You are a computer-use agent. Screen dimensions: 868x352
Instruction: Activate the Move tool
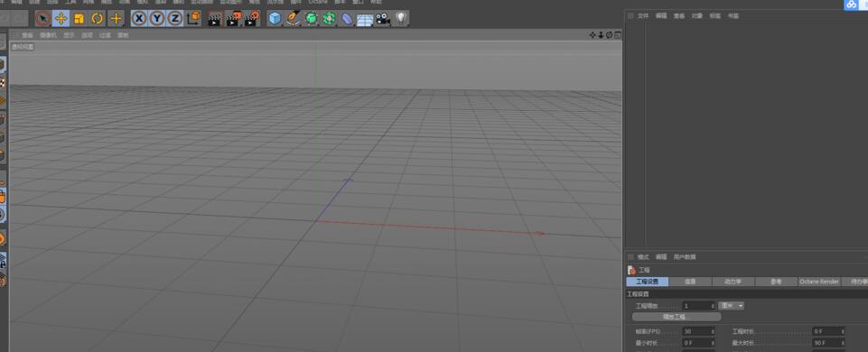point(61,18)
